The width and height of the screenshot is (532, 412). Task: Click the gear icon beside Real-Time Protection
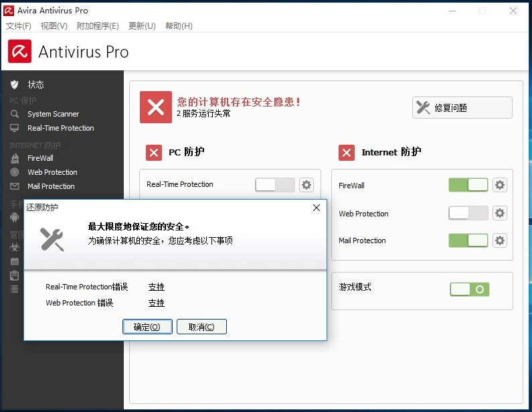(306, 185)
